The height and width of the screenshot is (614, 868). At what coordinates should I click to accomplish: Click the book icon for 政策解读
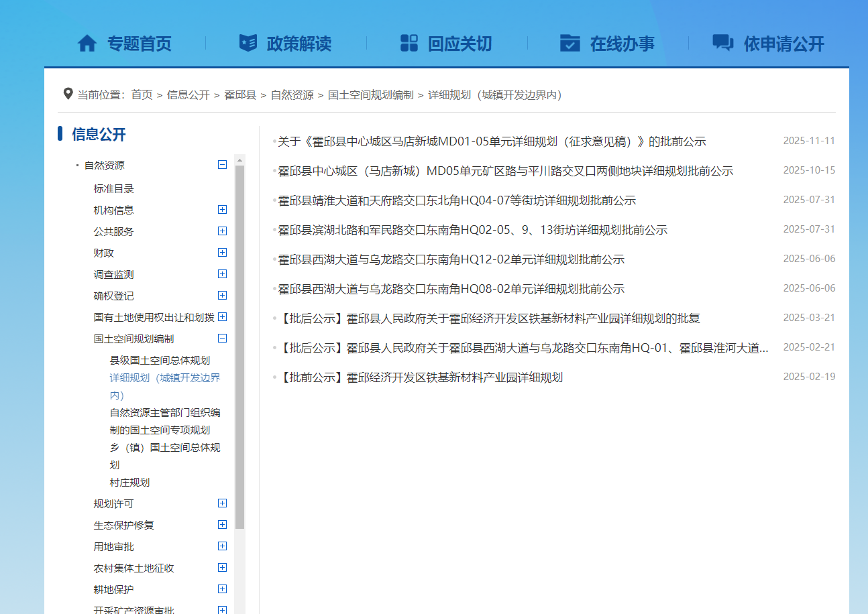click(248, 43)
